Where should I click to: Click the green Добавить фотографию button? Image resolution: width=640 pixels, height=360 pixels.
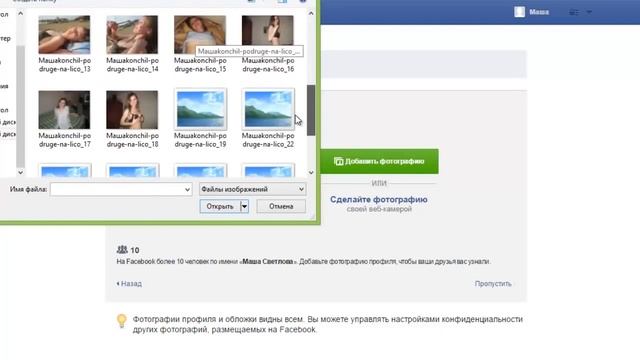[379, 161]
